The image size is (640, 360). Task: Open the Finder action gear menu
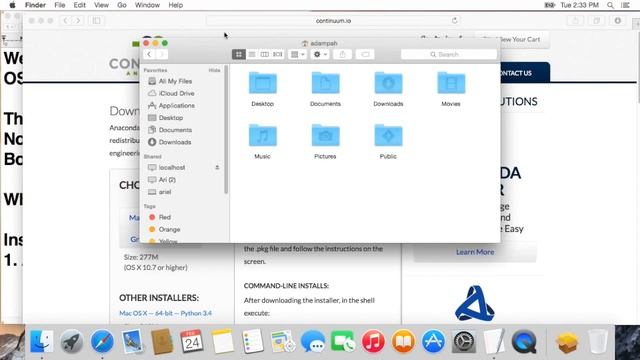(x=320, y=54)
